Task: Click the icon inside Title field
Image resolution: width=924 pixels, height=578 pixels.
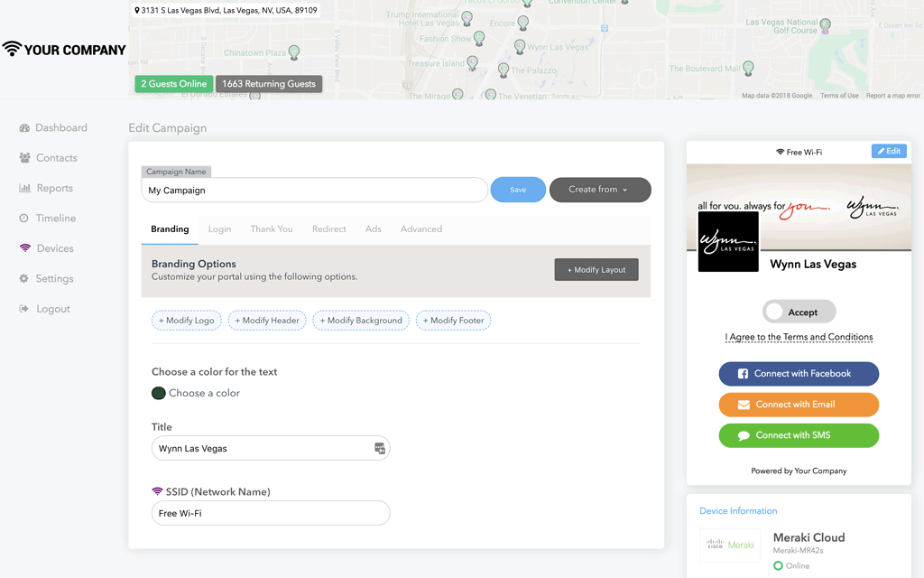Action: [379, 449]
